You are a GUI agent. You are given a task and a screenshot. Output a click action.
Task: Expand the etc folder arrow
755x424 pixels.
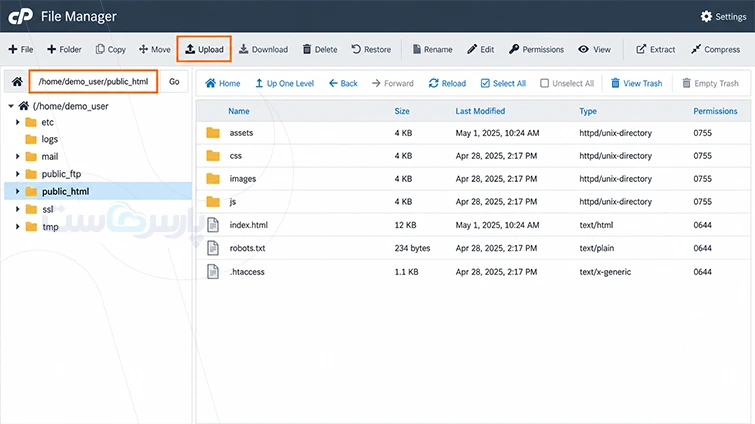17,122
